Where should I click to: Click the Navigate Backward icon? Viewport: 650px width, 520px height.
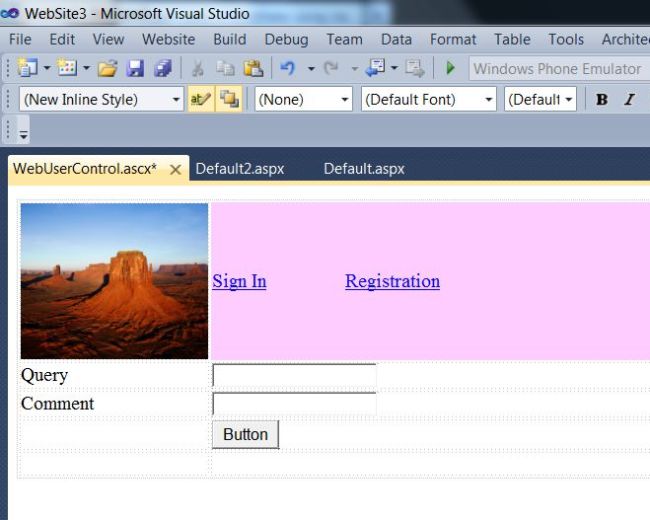pyautogui.click(x=376, y=68)
